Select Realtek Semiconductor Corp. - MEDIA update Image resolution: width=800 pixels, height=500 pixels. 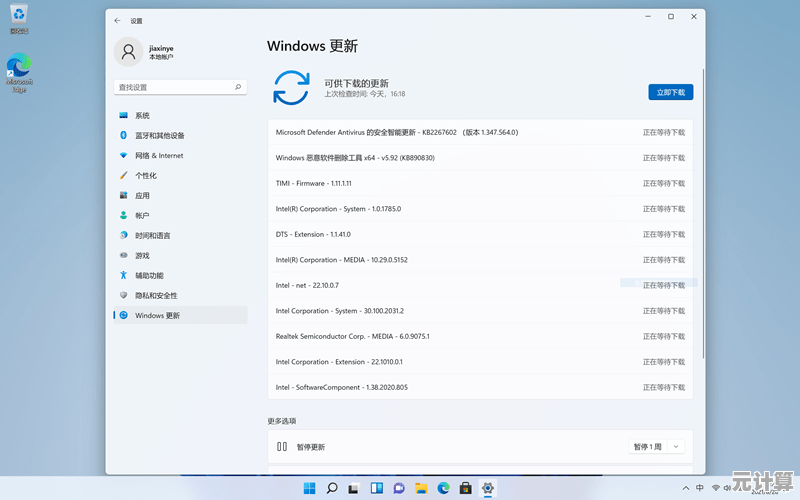tap(480, 336)
